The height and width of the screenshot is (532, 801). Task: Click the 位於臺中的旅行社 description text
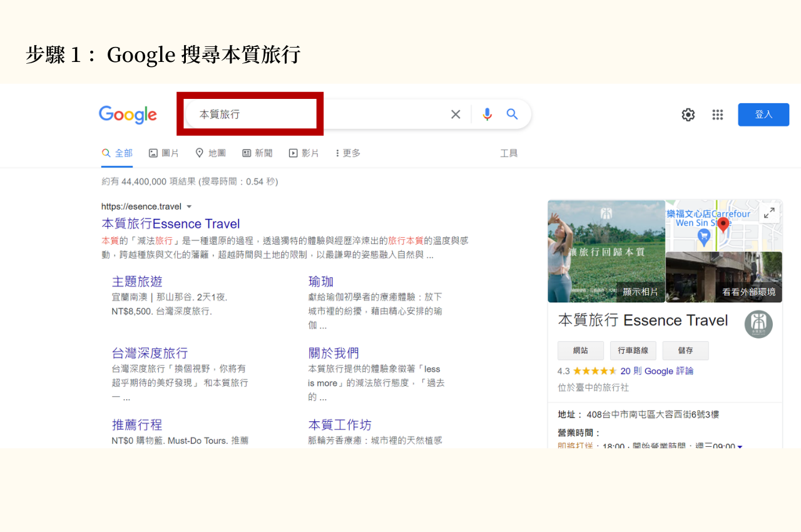pos(593,388)
